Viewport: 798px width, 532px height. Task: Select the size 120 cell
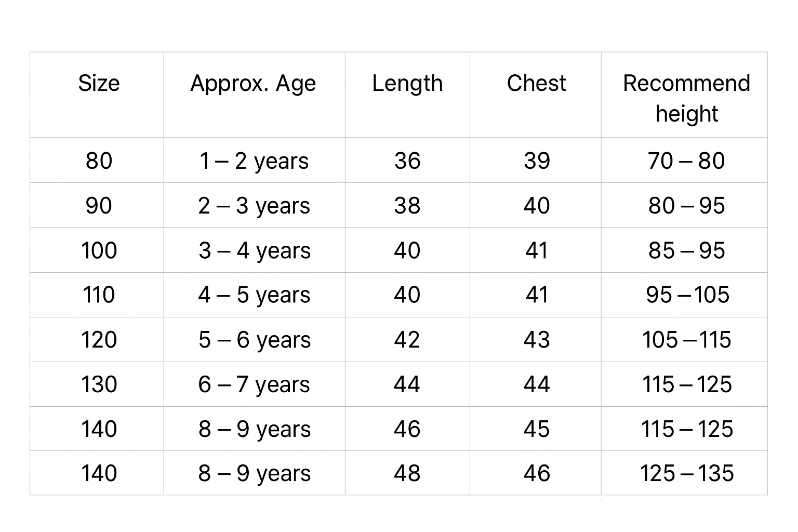(x=99, y=340)
